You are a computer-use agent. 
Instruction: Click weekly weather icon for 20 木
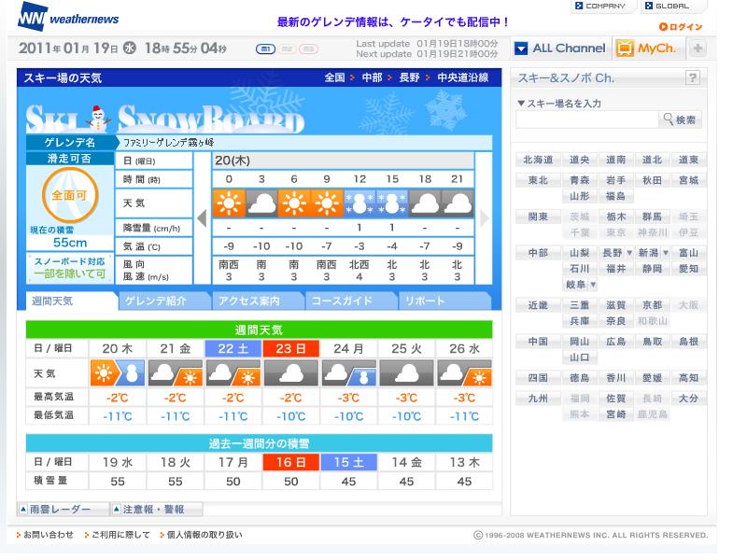[118, 372]
